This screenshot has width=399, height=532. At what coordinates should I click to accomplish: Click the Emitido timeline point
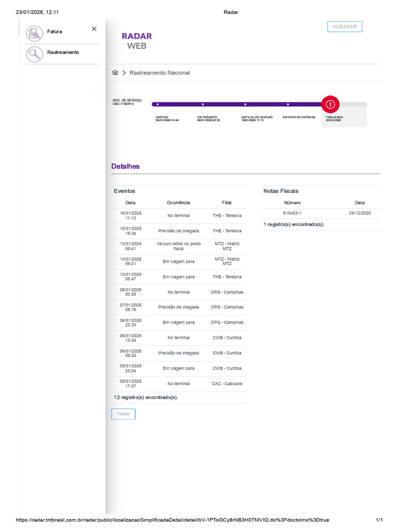pos(158,104)
